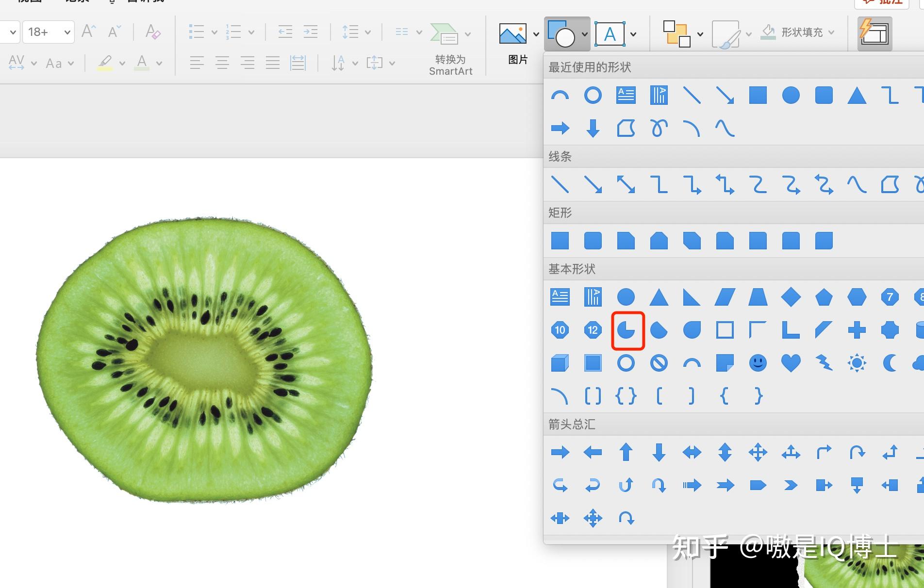Pick the heart shape
924x588 pixels.
click(791, 363)
